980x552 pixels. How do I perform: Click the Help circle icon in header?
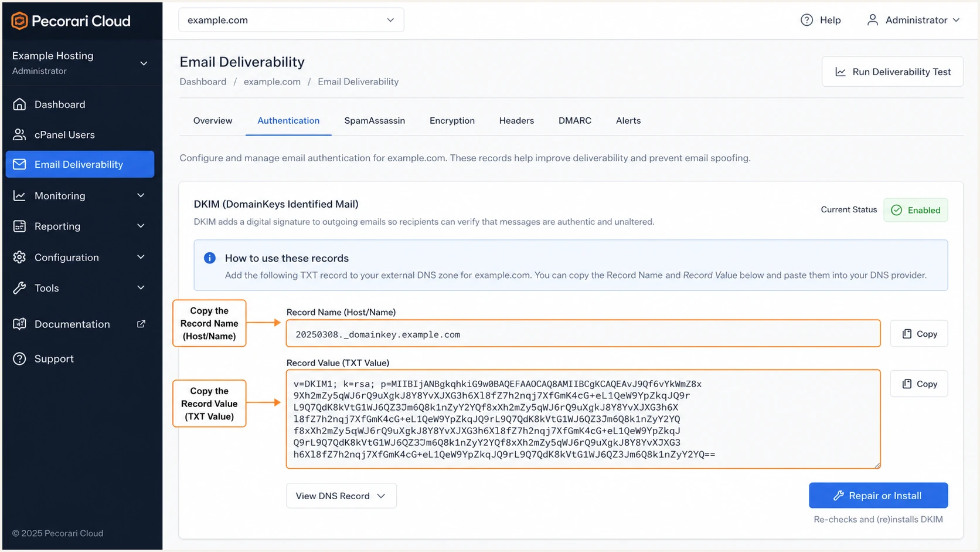click(x=807, y=20)
